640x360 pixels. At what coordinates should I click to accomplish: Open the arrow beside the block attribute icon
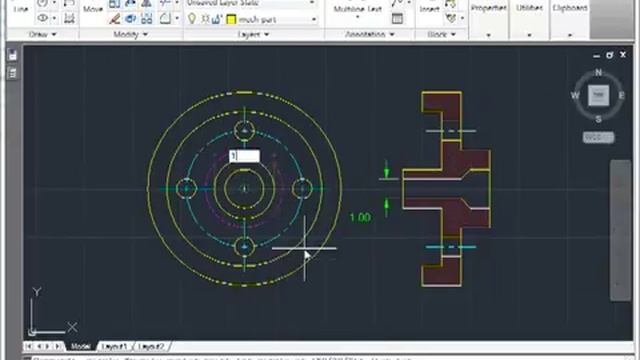tap(462, 18)
